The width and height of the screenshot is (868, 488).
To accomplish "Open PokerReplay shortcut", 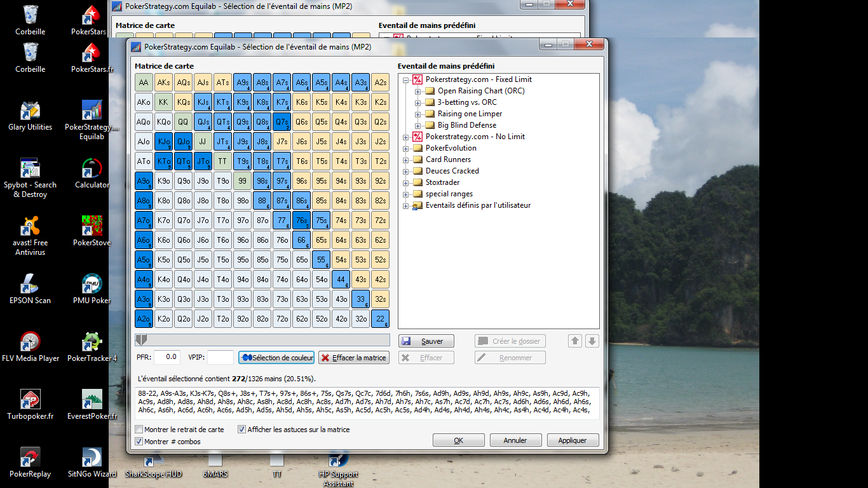I will [x=30, y=462].
